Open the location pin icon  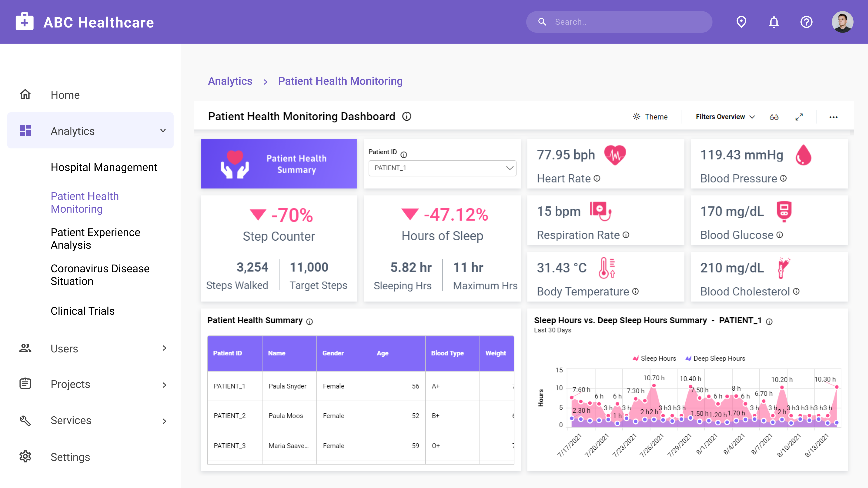coord(741,22)
